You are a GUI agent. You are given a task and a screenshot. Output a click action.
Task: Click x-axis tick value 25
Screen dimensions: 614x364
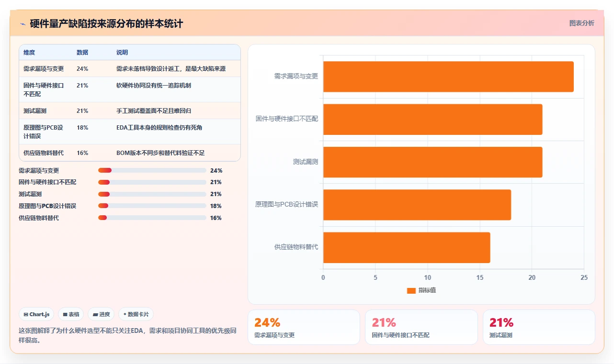click(x=584, y=277)
